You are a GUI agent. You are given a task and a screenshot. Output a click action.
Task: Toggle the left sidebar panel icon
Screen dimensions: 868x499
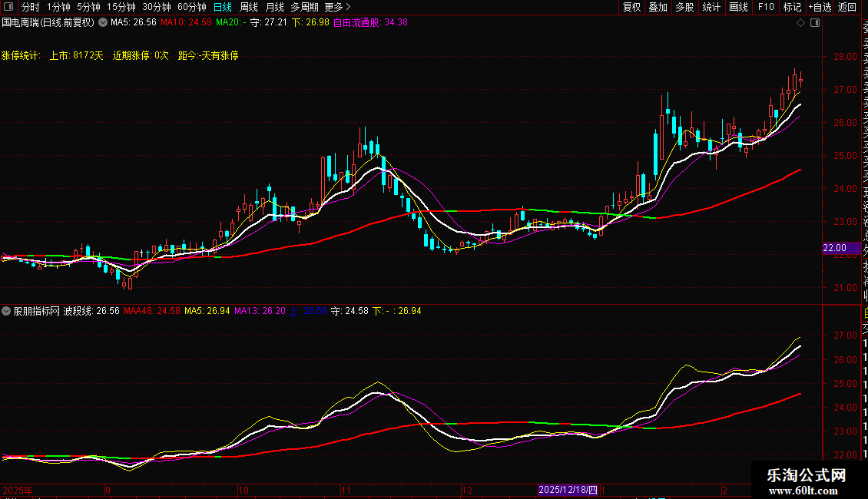[x=8, y=7]
